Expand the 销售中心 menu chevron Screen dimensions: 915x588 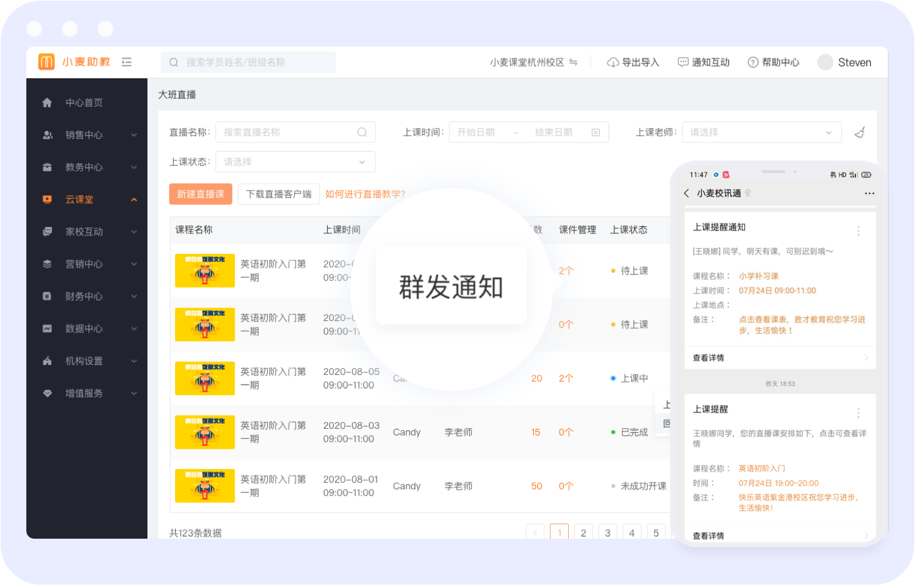pos(134,135)
